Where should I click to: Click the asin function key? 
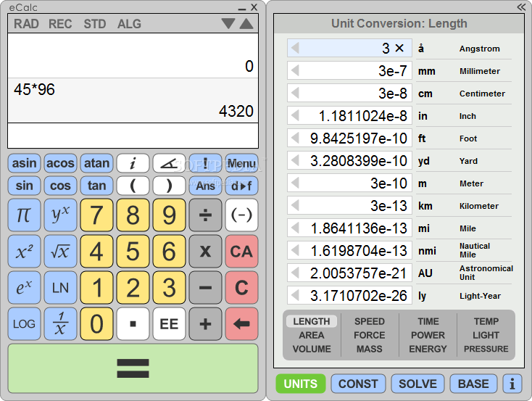click(x=24, y=164)
